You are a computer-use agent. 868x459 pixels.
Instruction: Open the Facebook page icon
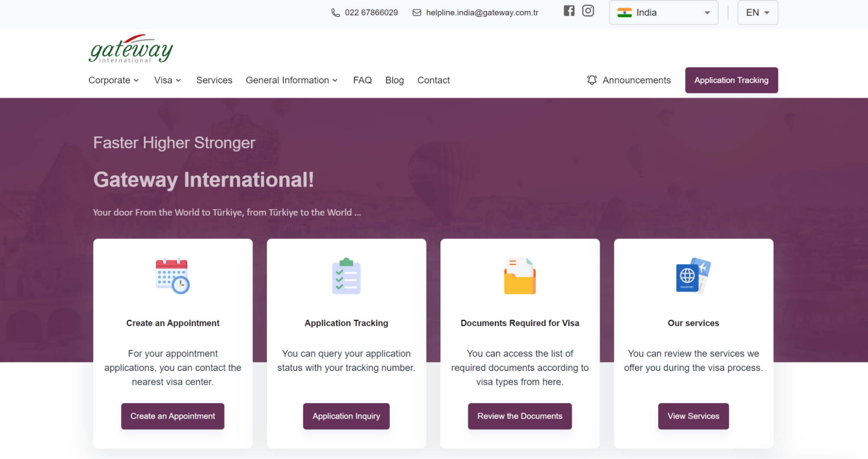[x=569, y=11]
